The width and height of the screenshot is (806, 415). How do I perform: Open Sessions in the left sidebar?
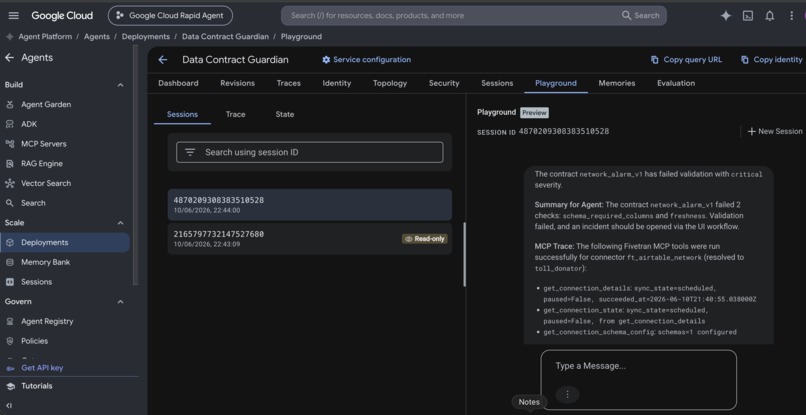point(36,282)
